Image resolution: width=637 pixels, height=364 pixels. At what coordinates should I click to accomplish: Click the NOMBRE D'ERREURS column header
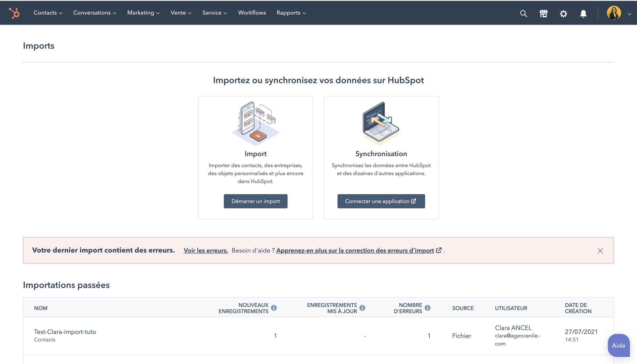coord(408,308)
